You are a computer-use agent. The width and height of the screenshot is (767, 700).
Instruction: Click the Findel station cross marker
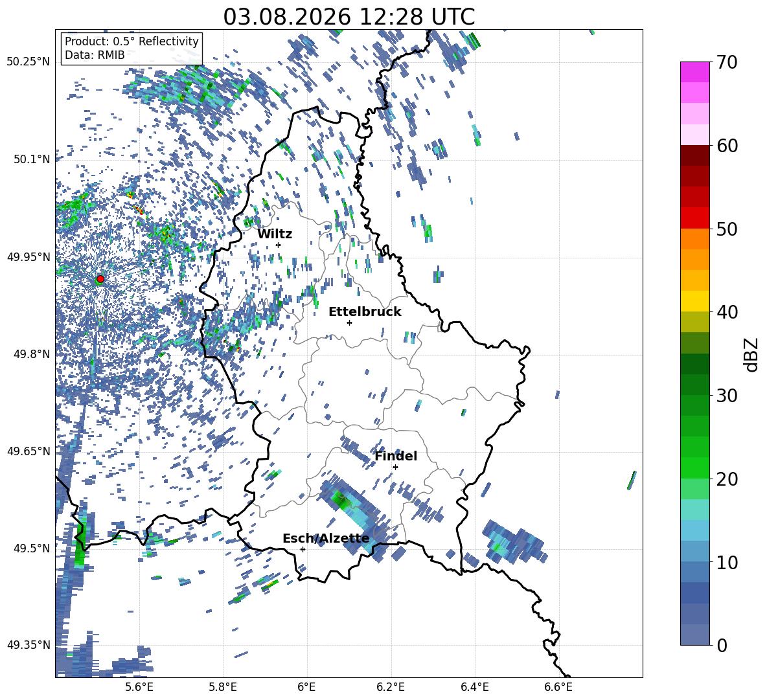[395, 468]
